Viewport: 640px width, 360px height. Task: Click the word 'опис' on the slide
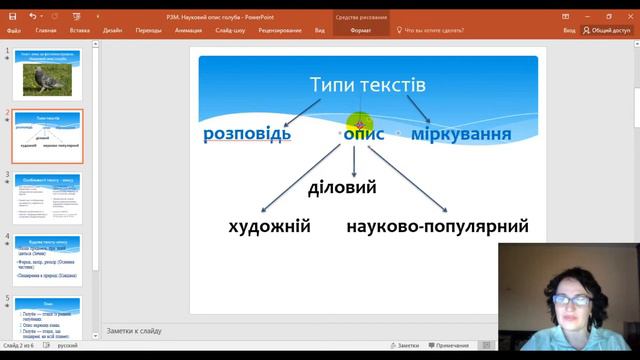(364, 133)
